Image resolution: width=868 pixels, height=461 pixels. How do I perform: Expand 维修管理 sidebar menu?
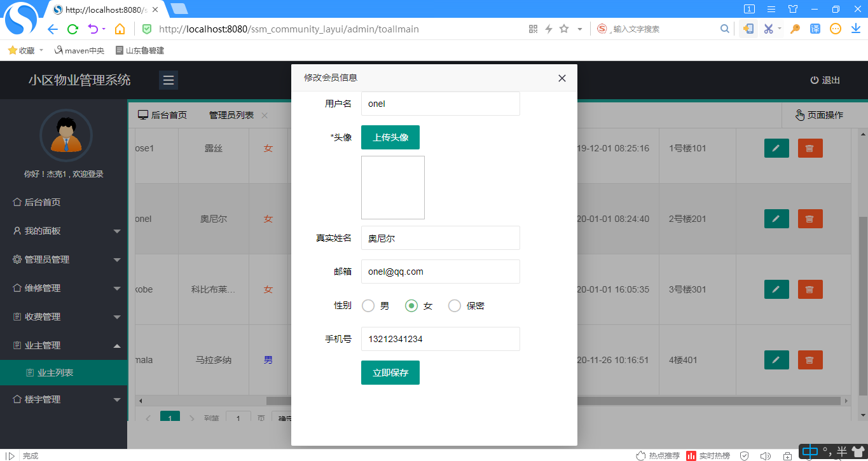(64, 288)
